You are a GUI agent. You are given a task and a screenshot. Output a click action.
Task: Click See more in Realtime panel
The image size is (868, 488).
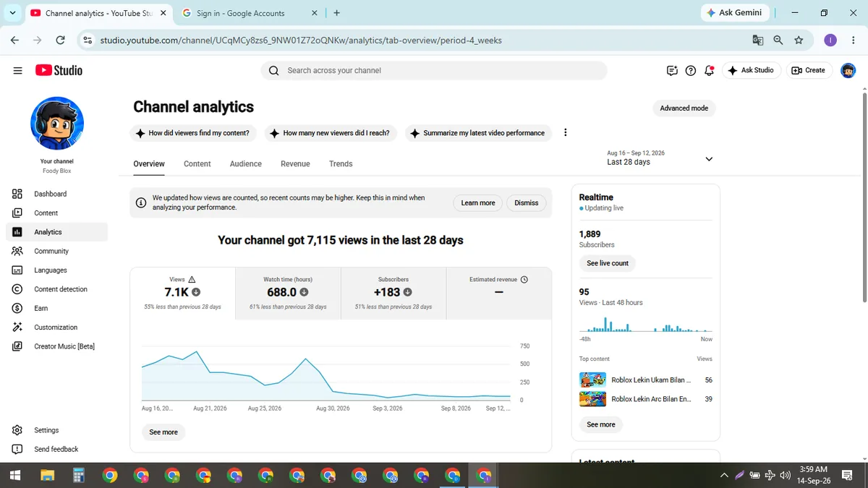(601, 424)
